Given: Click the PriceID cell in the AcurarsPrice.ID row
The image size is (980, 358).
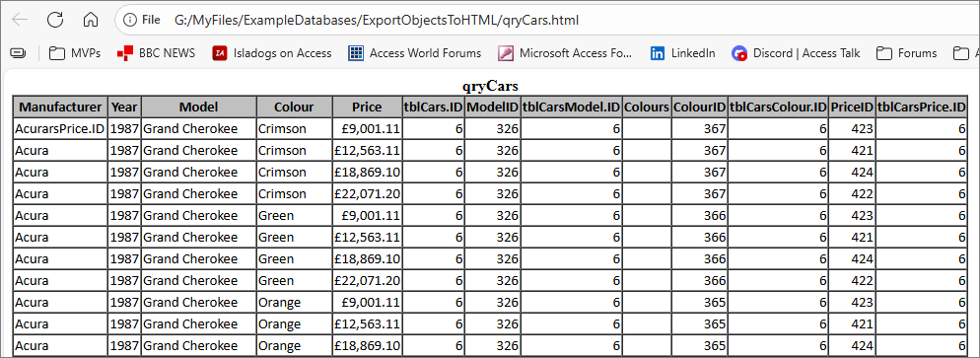Looking at the screenshot, I should (852, 129).
